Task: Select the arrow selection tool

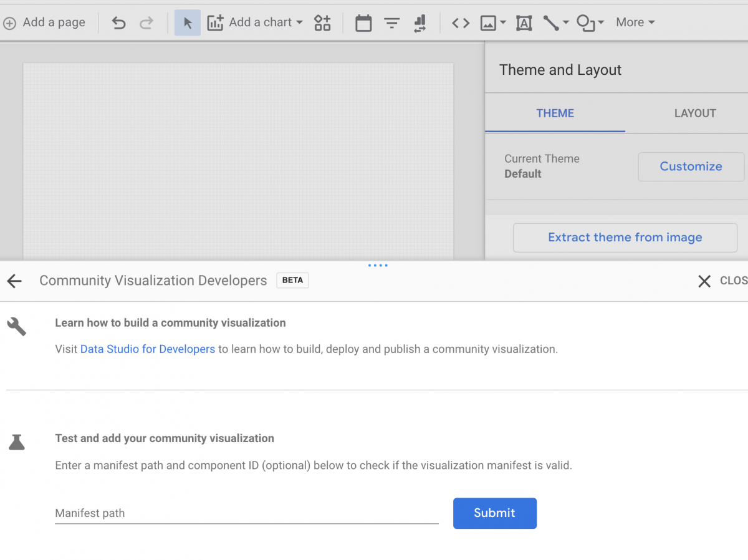Action: pyautogui.click(x=188, y=22)
